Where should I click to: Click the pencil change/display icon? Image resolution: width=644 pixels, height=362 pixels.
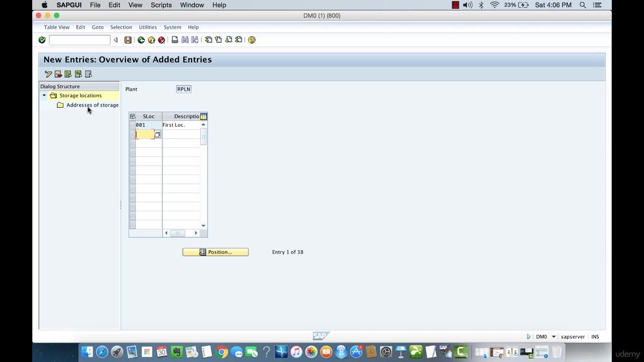point(48,74)
